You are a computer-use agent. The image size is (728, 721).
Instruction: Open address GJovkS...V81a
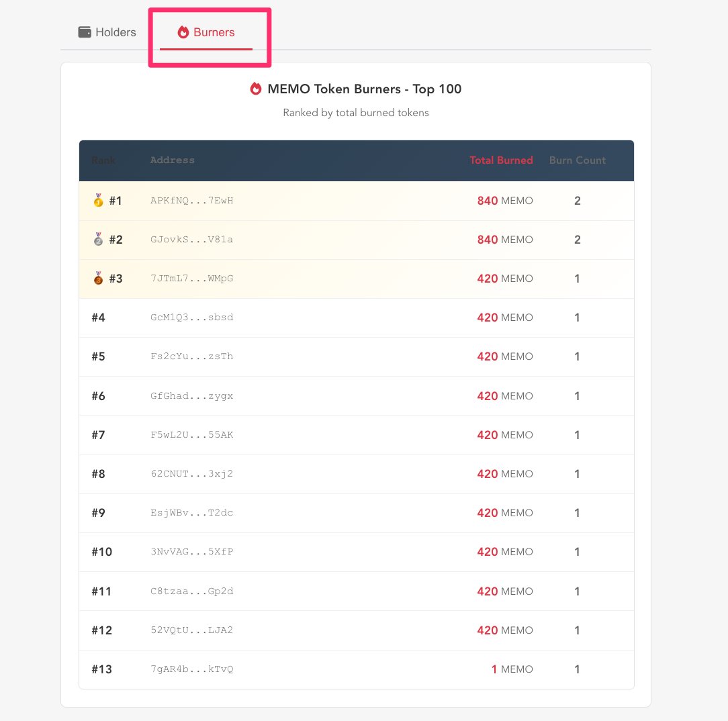coord(192,240)
